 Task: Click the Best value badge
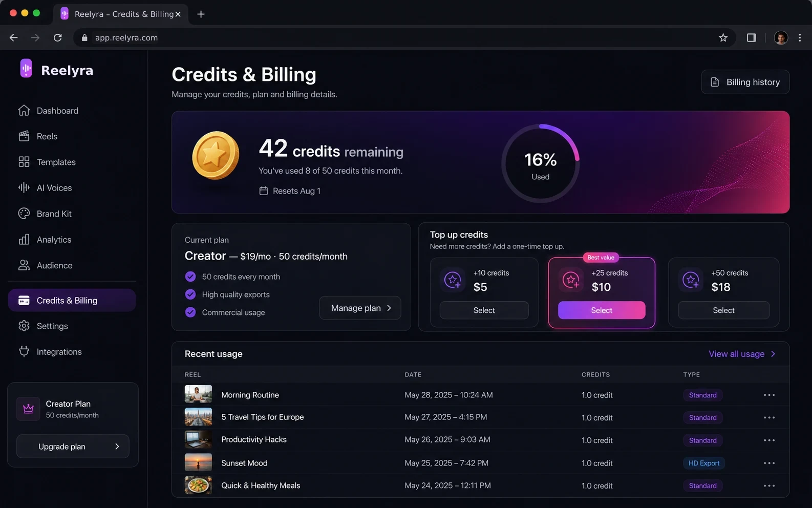(x=601, y=258)
